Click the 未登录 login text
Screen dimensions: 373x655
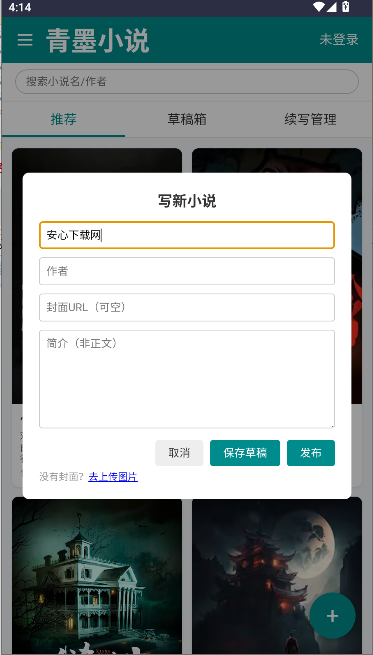(x=339, y=40)
